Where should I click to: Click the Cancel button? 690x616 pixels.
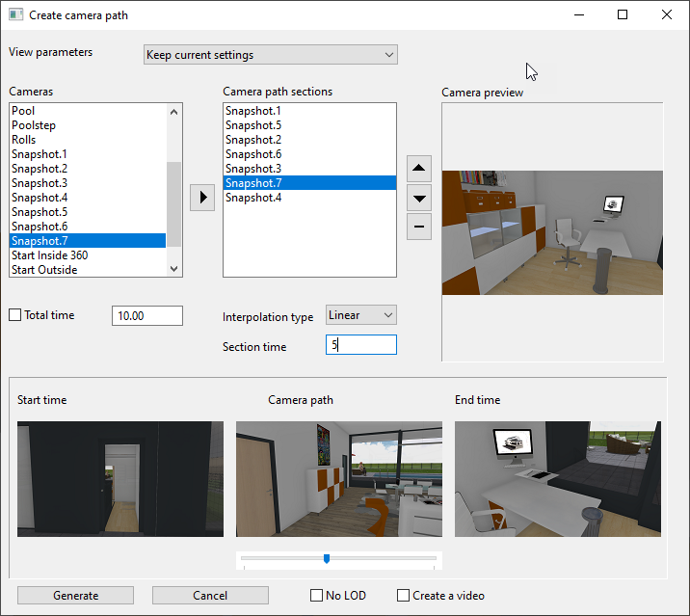210,596
